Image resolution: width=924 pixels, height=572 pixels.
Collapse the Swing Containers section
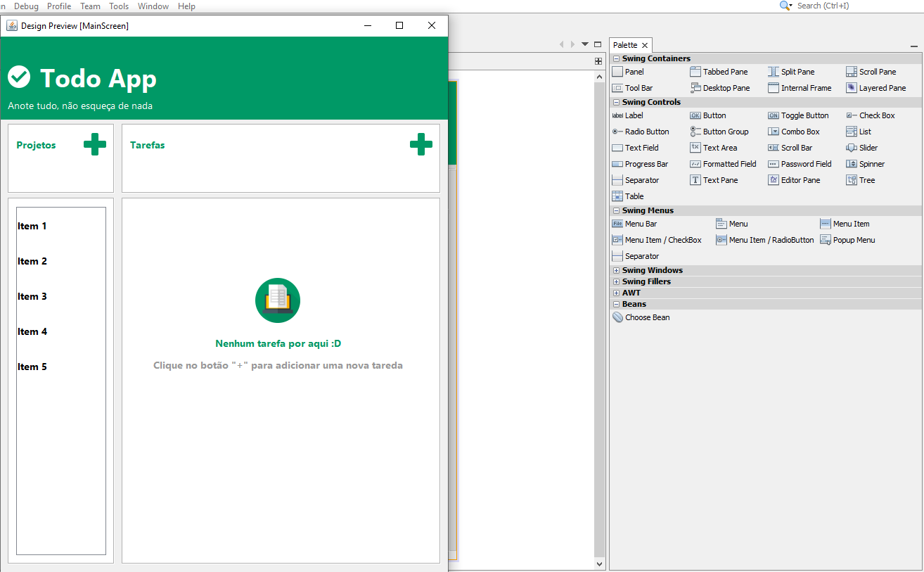pos(616,58)
